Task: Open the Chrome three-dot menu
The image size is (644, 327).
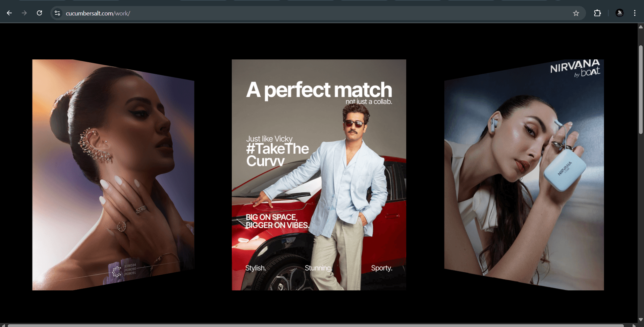Action: click(635, 13)
